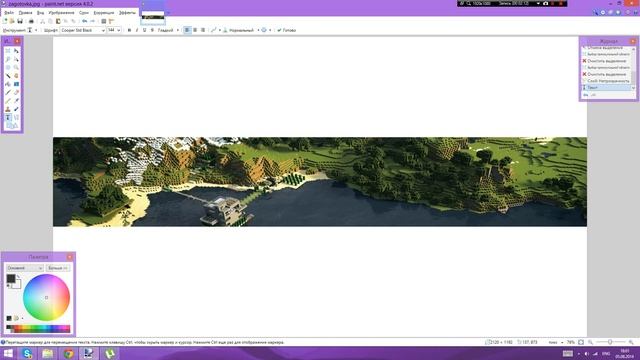The image size is (640, 360).
Task: Open the Файл menu
Action: 9,13
